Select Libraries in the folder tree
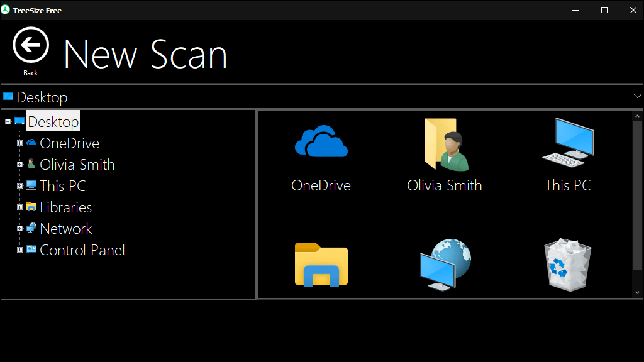 coord(65,207)
